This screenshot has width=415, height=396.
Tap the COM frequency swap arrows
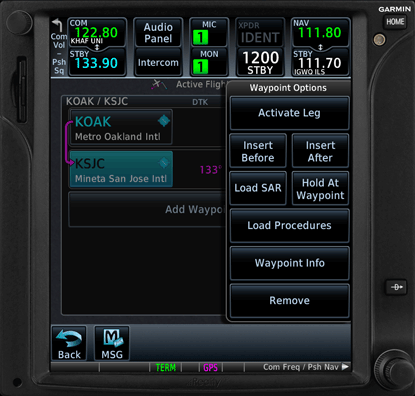pyautogui.click(x=97, y=47)
